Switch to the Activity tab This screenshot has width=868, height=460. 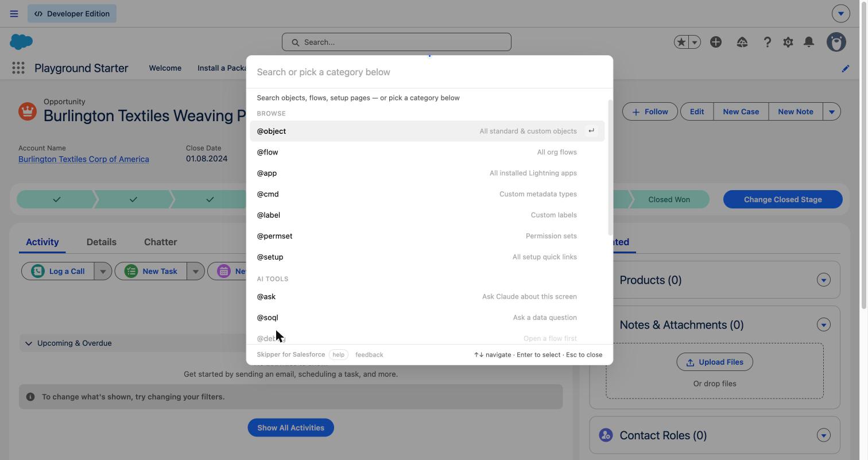(x=42, y=242)
